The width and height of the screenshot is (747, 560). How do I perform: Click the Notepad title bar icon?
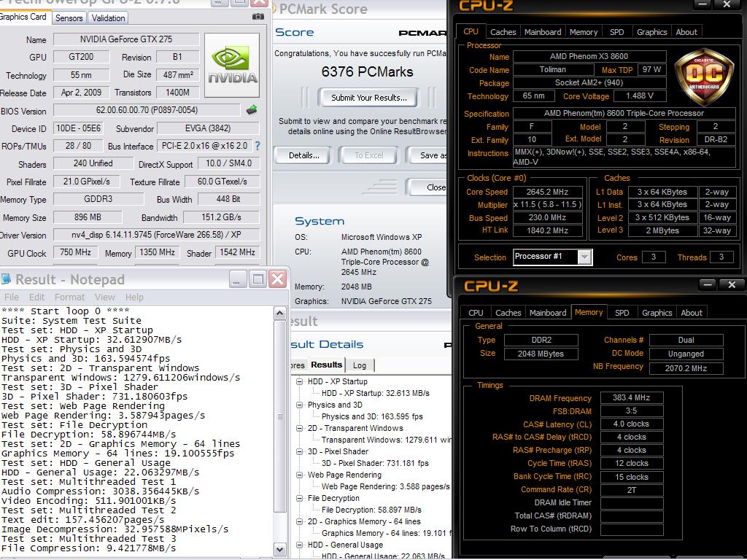pyautogui.click(x=6, y=279)
